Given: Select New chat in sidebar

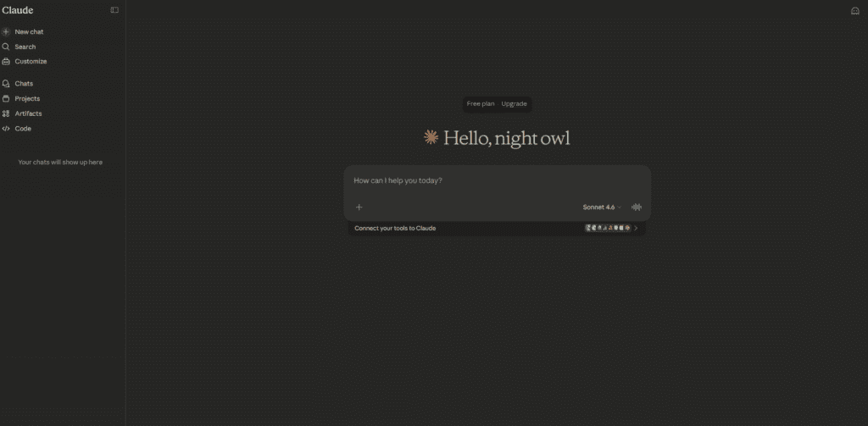Looking at the screenshot, I should point(29,32).
